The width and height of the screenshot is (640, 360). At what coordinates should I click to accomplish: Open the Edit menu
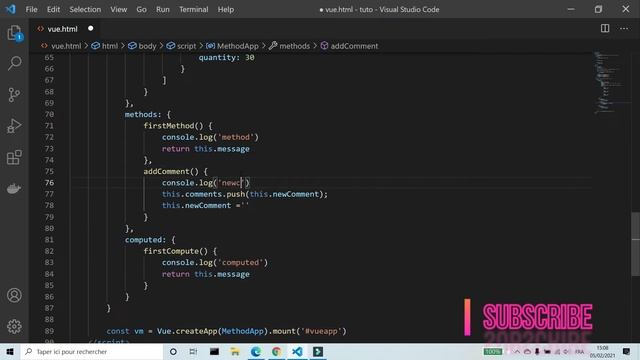click(53, 9)
